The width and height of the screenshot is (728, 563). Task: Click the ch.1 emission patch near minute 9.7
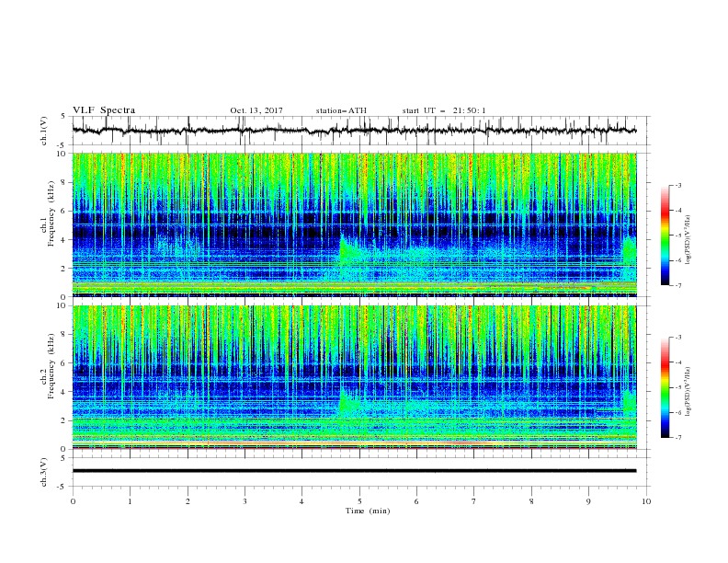pyautogui.click(x=629, y=251)
